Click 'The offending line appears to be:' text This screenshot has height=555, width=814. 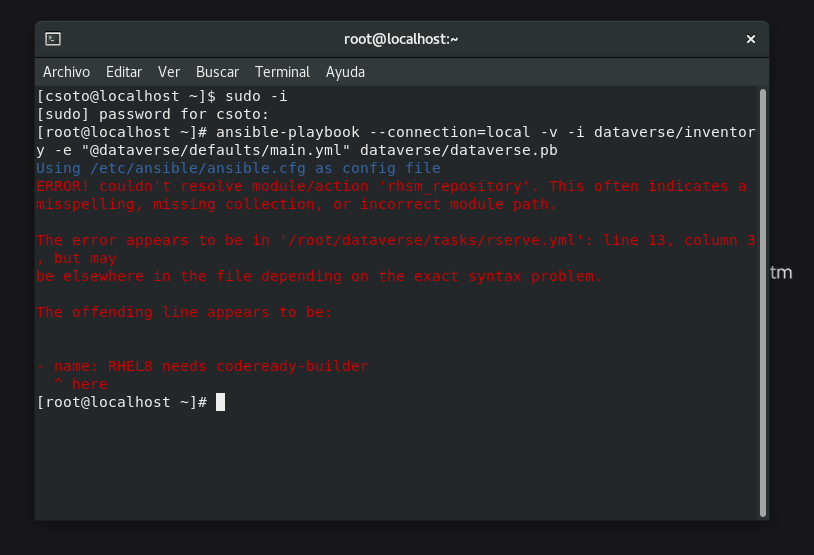pos(184,312)
